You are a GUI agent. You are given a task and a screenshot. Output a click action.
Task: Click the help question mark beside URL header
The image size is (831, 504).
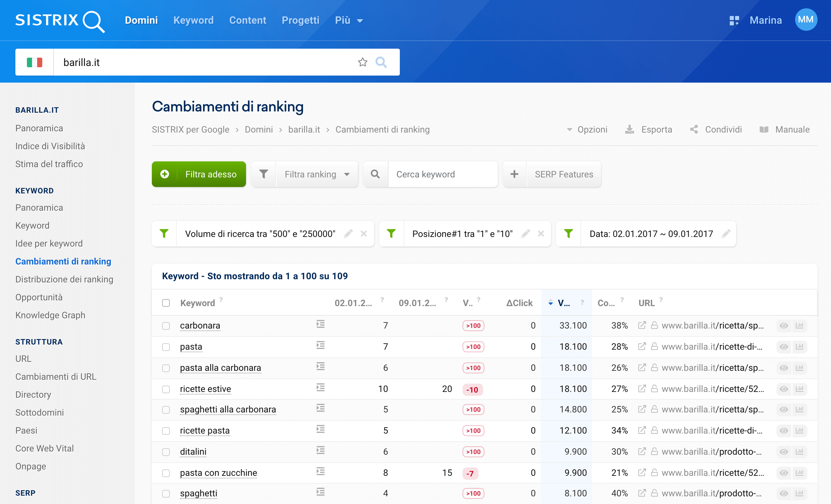661,299
